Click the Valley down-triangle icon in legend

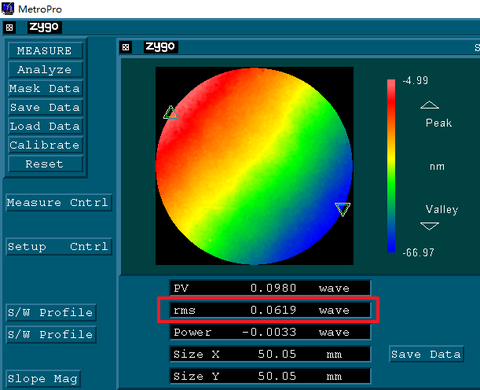(429, 226)
